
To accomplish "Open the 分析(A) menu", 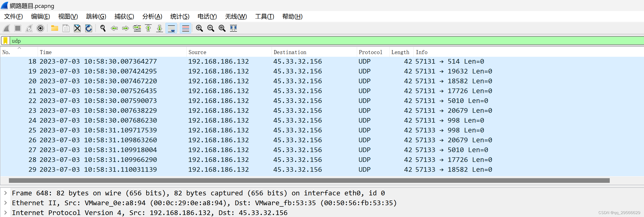I will (152, 16).
